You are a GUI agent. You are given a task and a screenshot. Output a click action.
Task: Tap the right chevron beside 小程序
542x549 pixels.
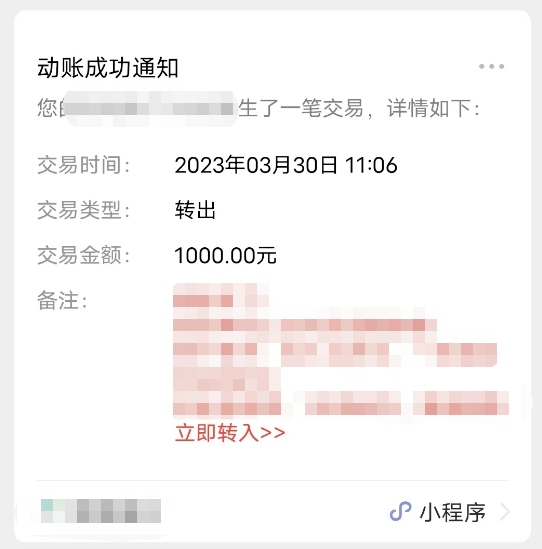click(505, 512)
